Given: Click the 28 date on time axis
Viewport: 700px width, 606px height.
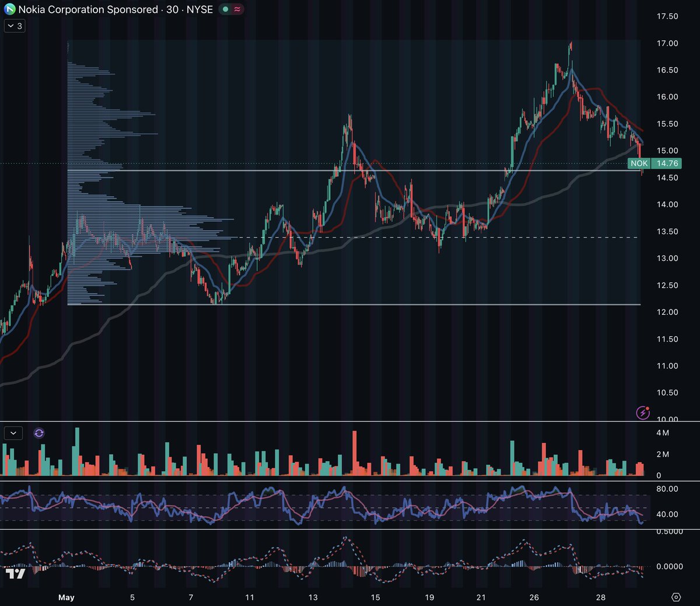Looking at the screenshot, I should point(601,597).
